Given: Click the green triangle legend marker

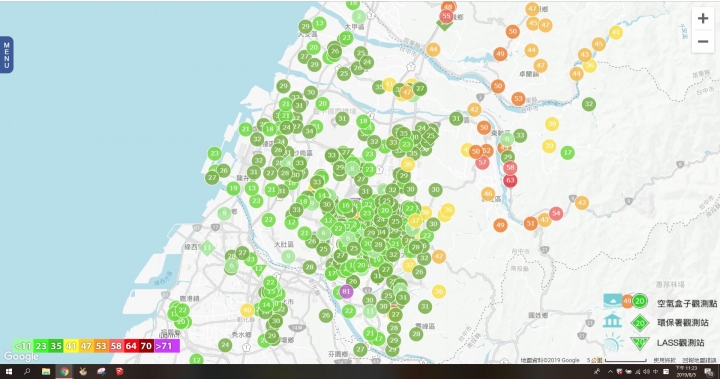Looking at the screenshot, I should (x=640, y=342).
